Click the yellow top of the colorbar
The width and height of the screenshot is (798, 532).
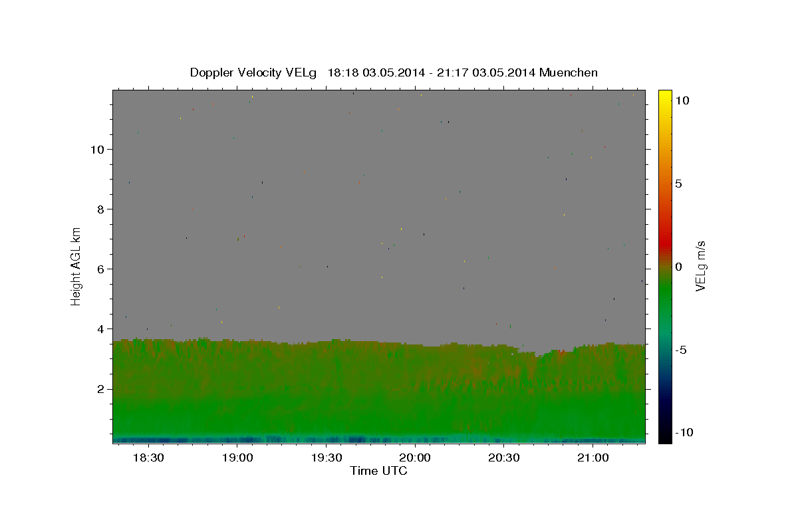(x=665, y=96)
